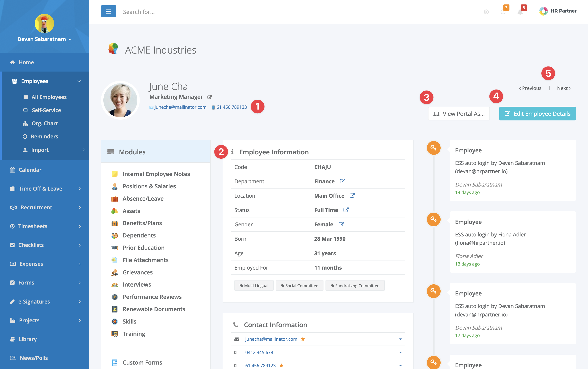Screen dimensions: 588x369
Task: Click the Skills target icon
Action: pos(114,322)
